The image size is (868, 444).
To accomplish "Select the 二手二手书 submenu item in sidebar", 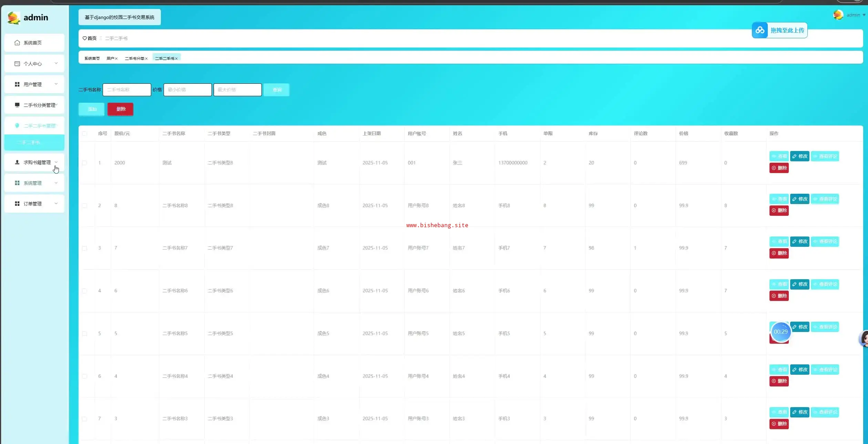I will [x=29, y=142].
